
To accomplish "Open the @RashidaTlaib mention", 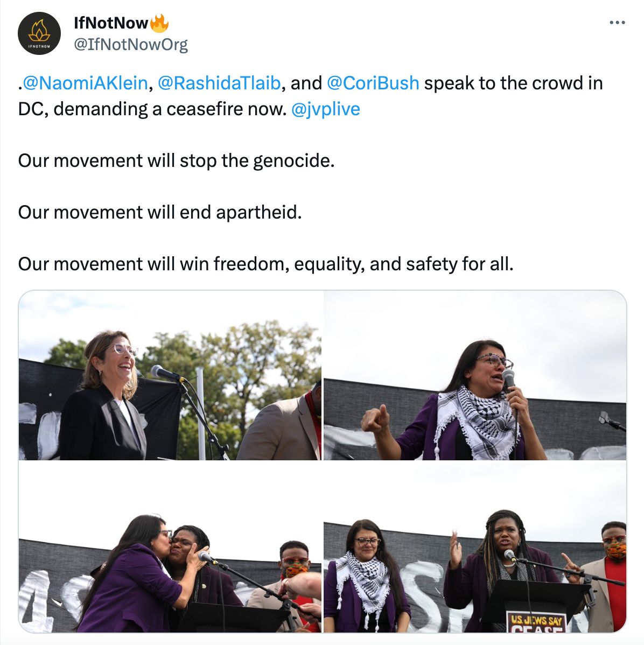I will tap(219, 83).
